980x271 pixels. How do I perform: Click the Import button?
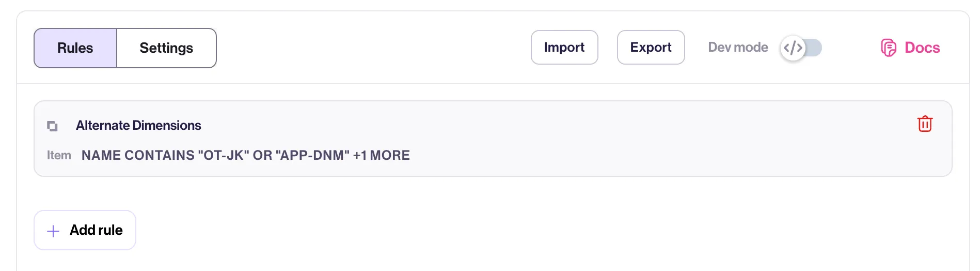[564, 47]
